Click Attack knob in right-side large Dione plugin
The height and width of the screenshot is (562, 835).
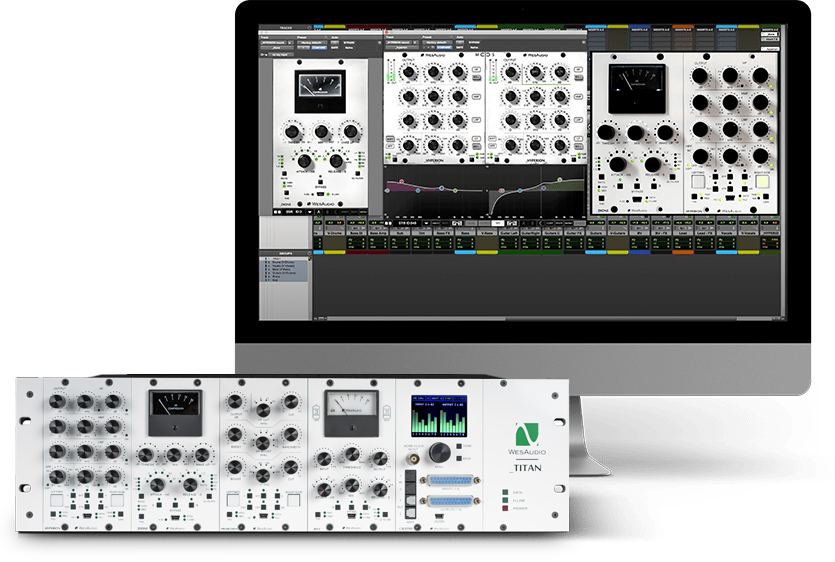coord(618,164)
